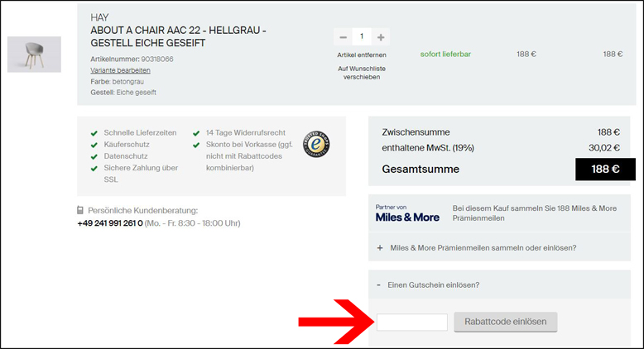Click the sofort lieferbar availability text

point(445,54)
